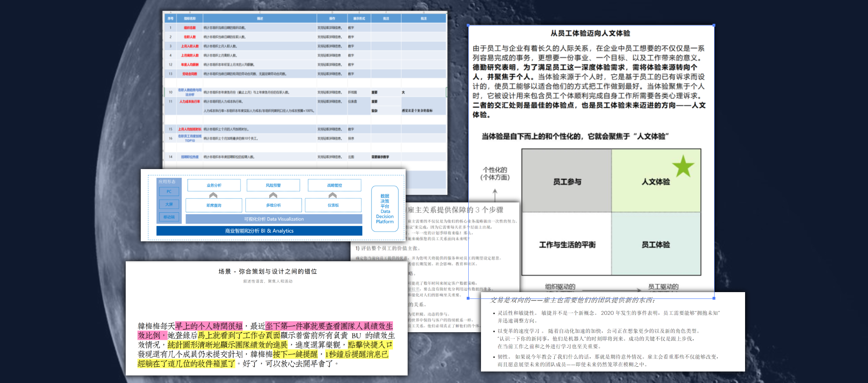This screenshot has height=383, width=868.
Task: Click the 在职员工月度加班 TOP10 cell
Action: click(190, 138)
